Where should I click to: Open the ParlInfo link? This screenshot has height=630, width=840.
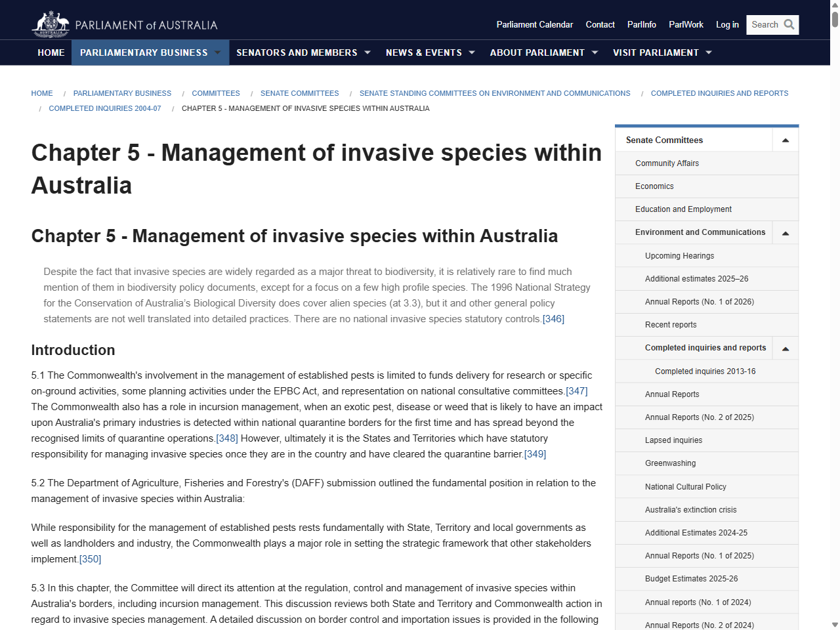coord(642,25)
